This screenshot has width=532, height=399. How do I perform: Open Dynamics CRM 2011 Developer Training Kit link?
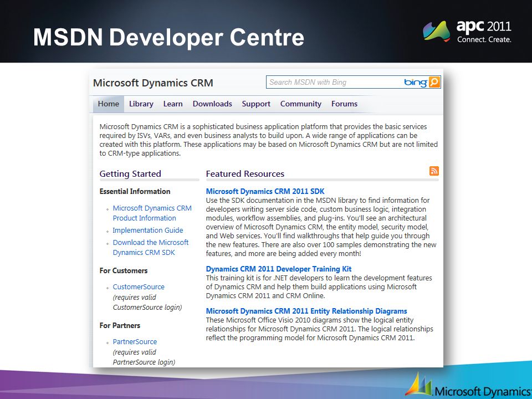click(279, 269)
